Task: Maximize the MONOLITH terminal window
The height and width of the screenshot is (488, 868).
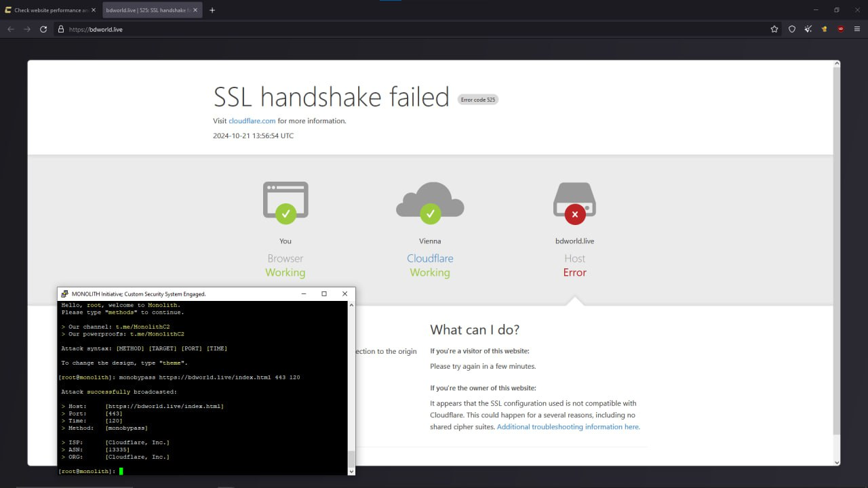Action: [324, 293]
